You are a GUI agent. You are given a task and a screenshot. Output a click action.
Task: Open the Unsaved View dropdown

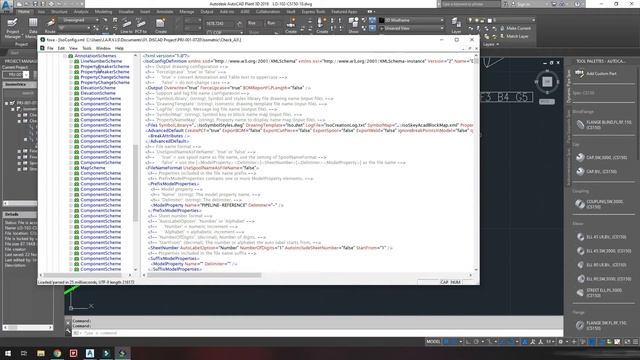click(x=442, y=28)
